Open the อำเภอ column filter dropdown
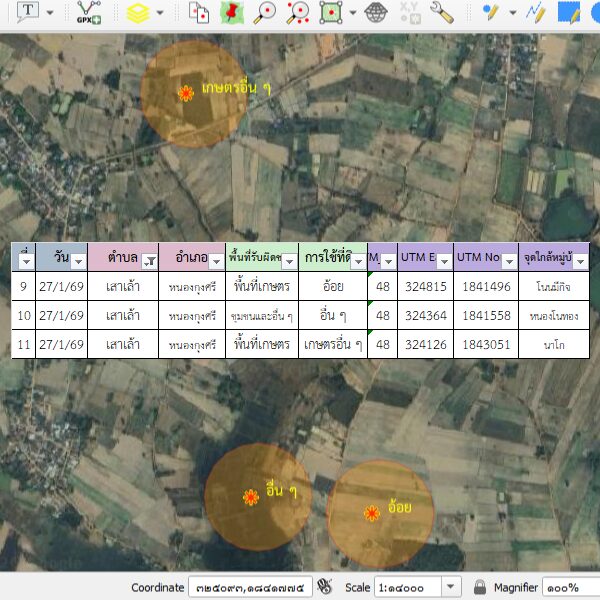Screen dimensions: 600x600 [215, 261]
